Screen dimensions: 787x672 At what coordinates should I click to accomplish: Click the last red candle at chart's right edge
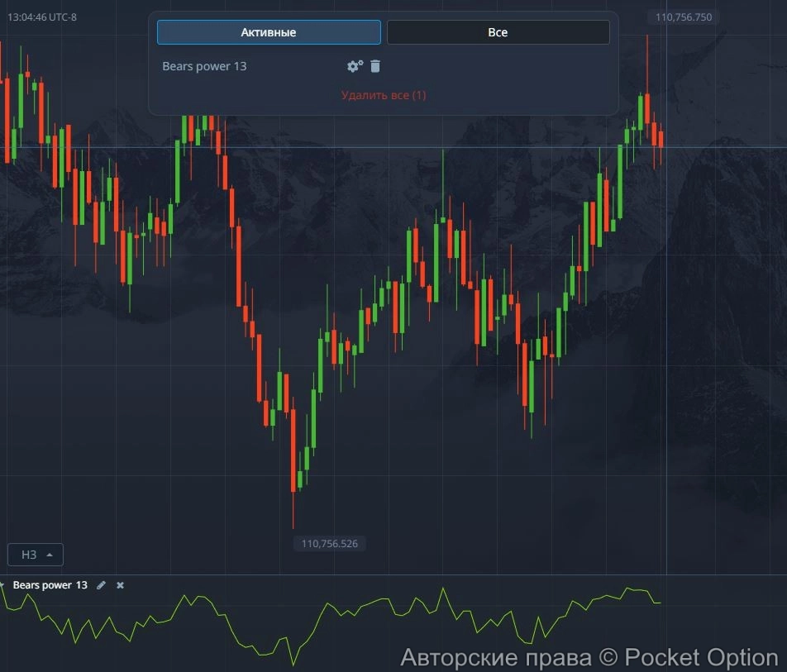coord(661,139)
